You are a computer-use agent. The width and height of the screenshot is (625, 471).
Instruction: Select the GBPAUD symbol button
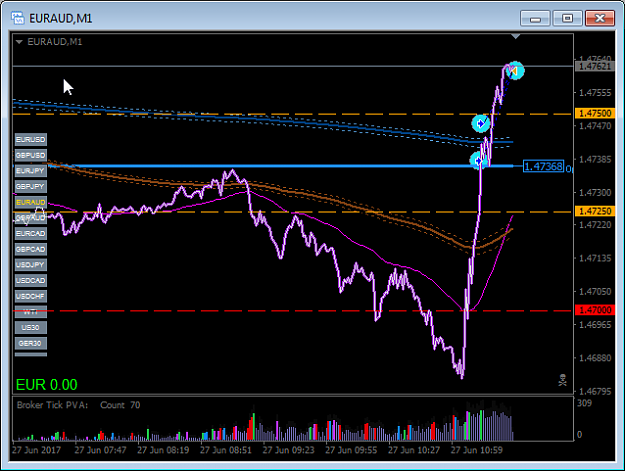[31, 218]
